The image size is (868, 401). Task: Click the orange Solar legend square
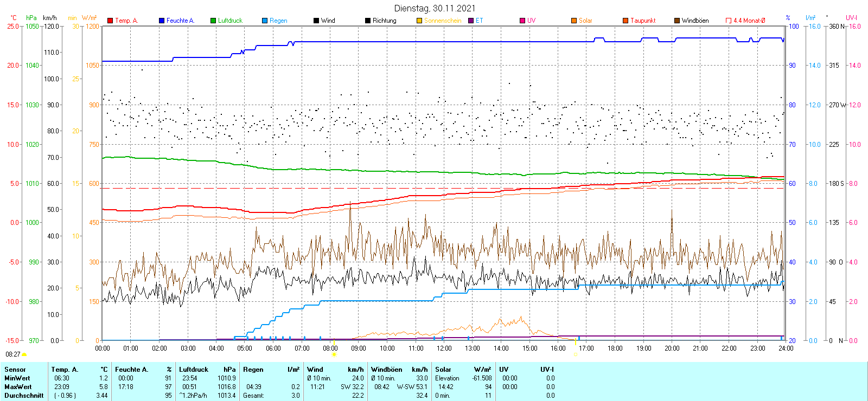(x=574, y=21)
